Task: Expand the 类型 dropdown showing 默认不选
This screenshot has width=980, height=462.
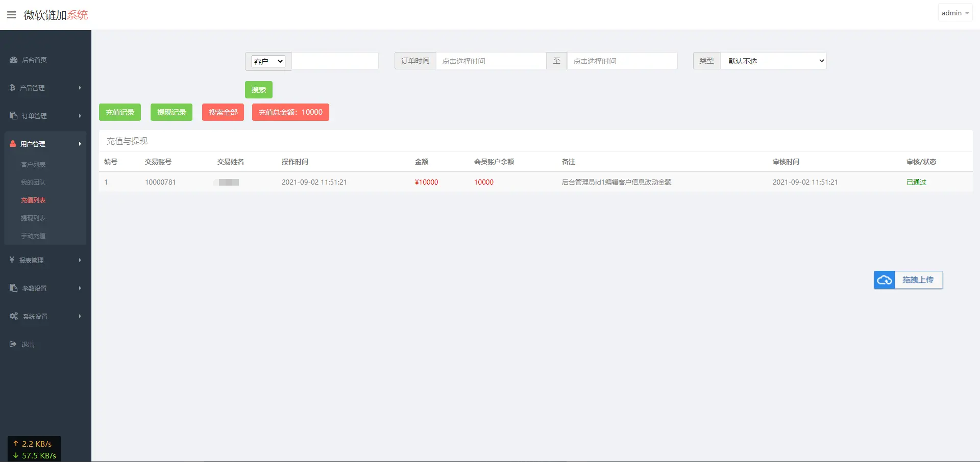Action: tap(773, 61)
